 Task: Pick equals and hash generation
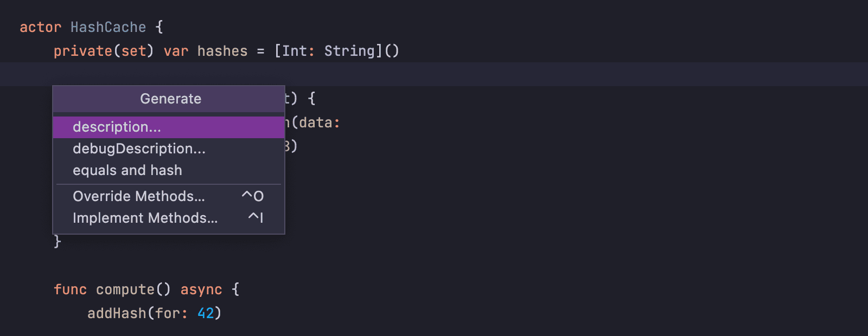click(x=127, y=170)
